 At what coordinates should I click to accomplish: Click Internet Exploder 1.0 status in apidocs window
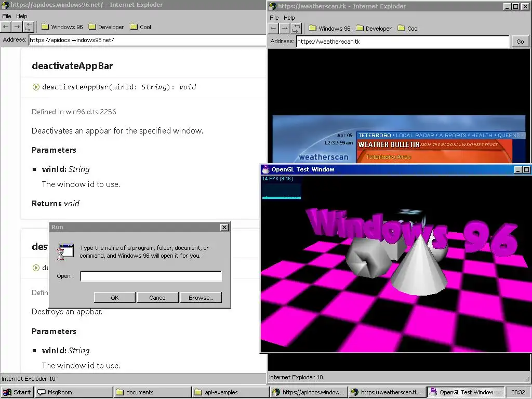click(x=29, y=379)
